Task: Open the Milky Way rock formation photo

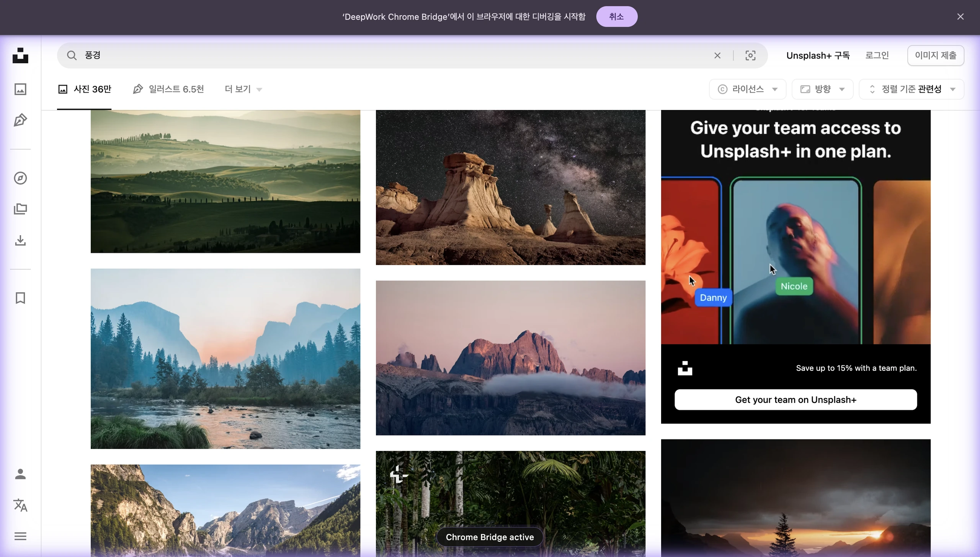Action: click(x=511, y=187)
